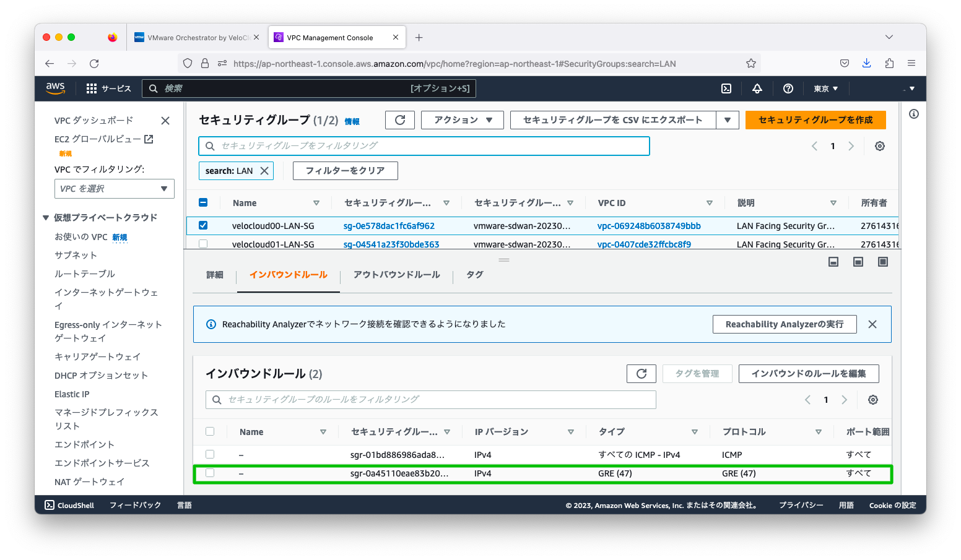Refresh the security groups list

click(400, 120)
